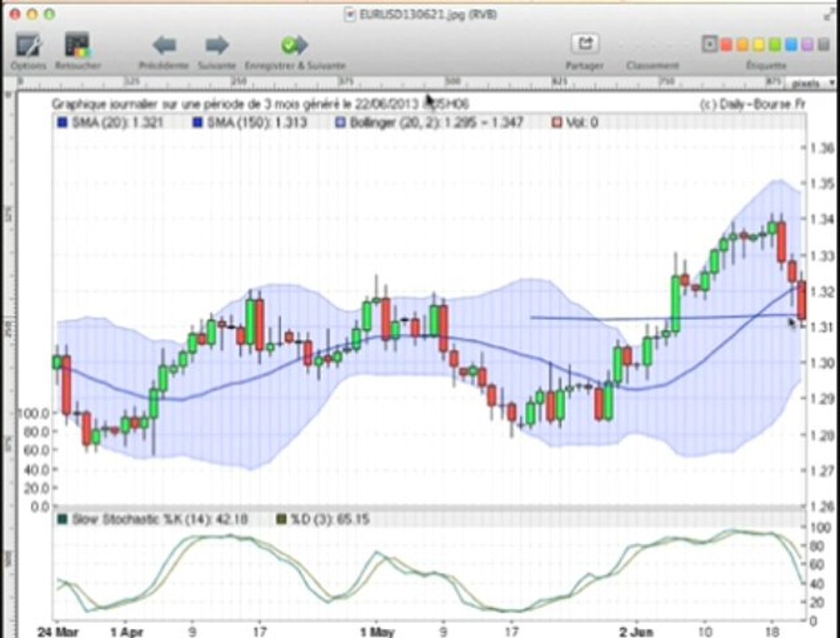Click Enregistrer & Suivante icon
The width and height of the screenshot is (840, 638).
pyautogui.click(x=295, y=45)
